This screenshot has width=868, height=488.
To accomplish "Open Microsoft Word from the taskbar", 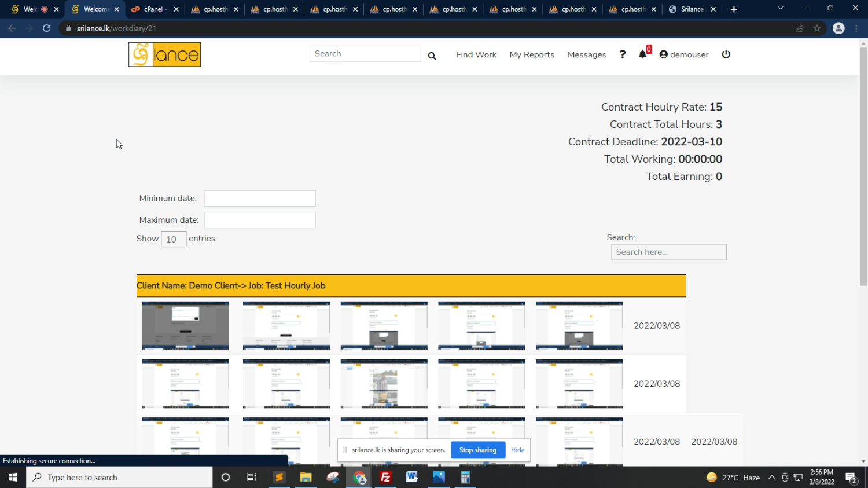I will coord(412,478).
